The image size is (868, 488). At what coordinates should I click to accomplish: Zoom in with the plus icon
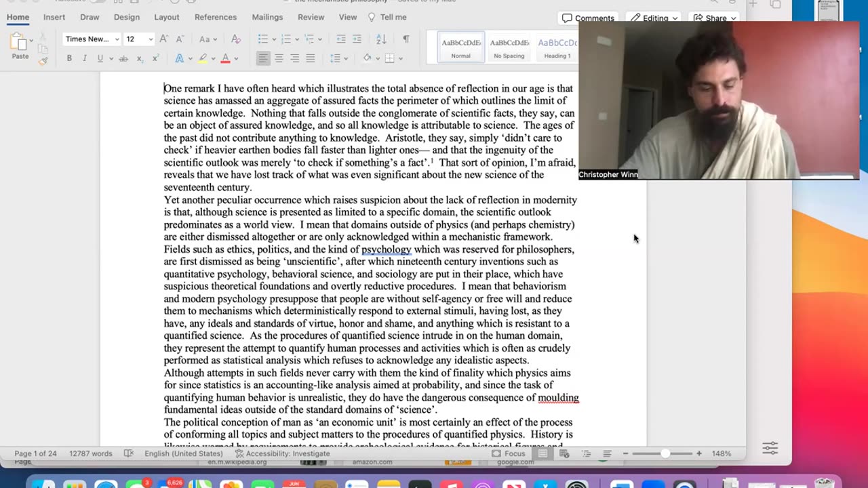click(699, 453)
